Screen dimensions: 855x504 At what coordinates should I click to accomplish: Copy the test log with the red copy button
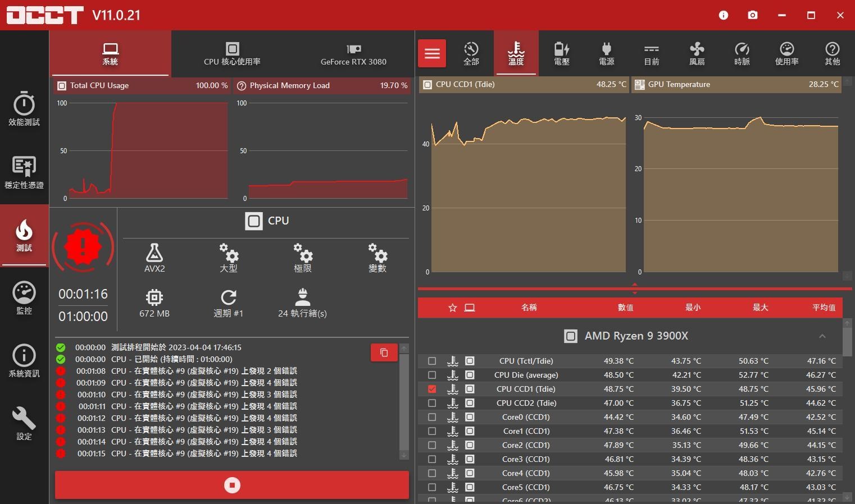click(x=384, y=352)
